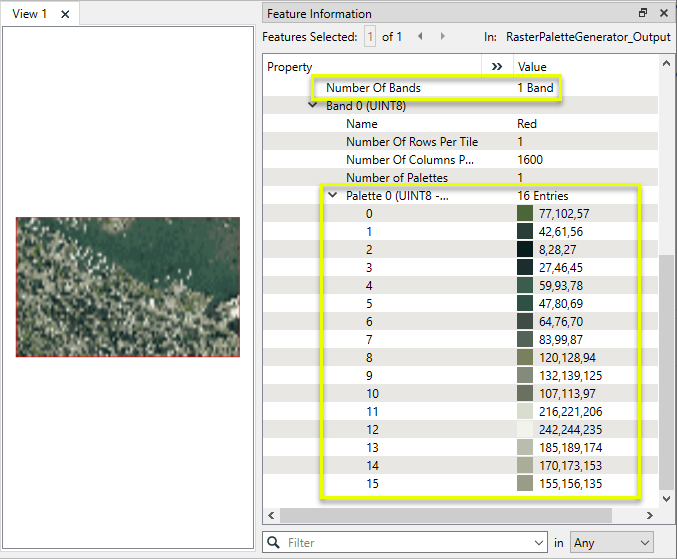Switch to the View 1 tab
Screen dimensions: 677x559
[30, 14]
